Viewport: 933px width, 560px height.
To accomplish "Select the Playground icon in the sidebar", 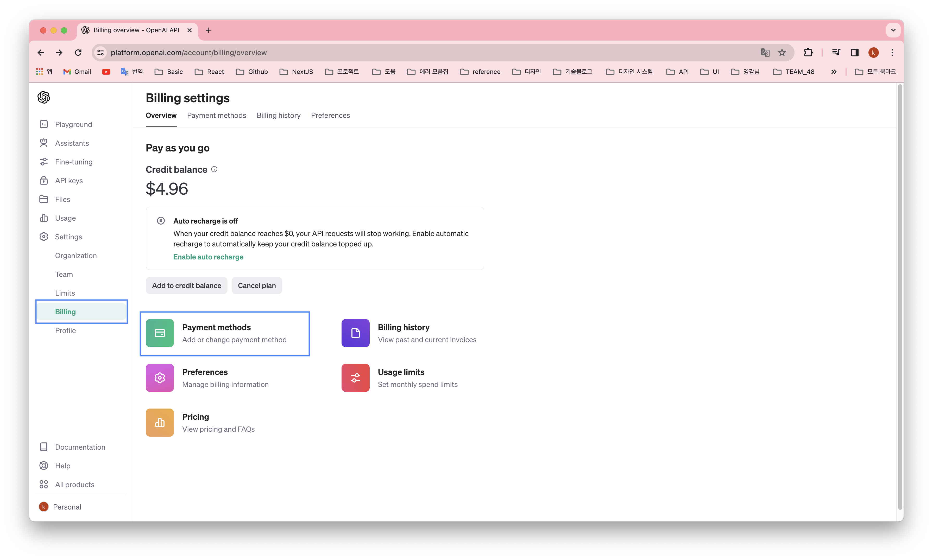I will [44, 124].
